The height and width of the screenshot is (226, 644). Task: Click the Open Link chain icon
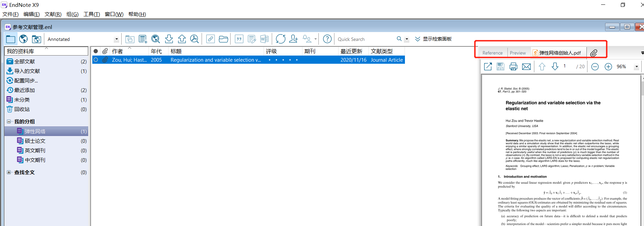[210, 39]
